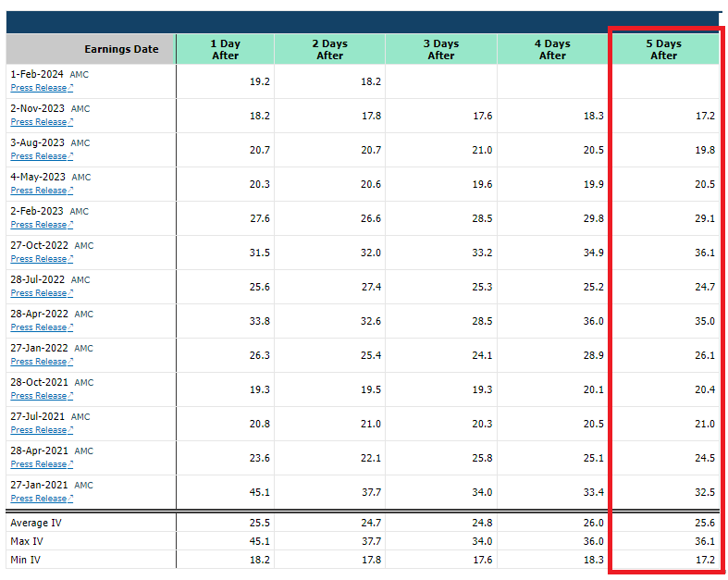Click 27.4 in the 28-Jul-2022 row
728x580 pixels.
(x=371, y=287)
